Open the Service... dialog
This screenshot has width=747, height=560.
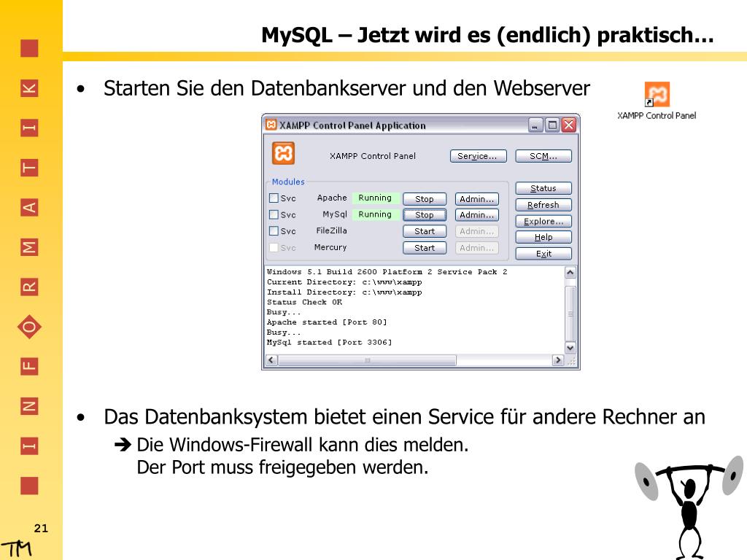pyautogui.click(x=478, y=156)
